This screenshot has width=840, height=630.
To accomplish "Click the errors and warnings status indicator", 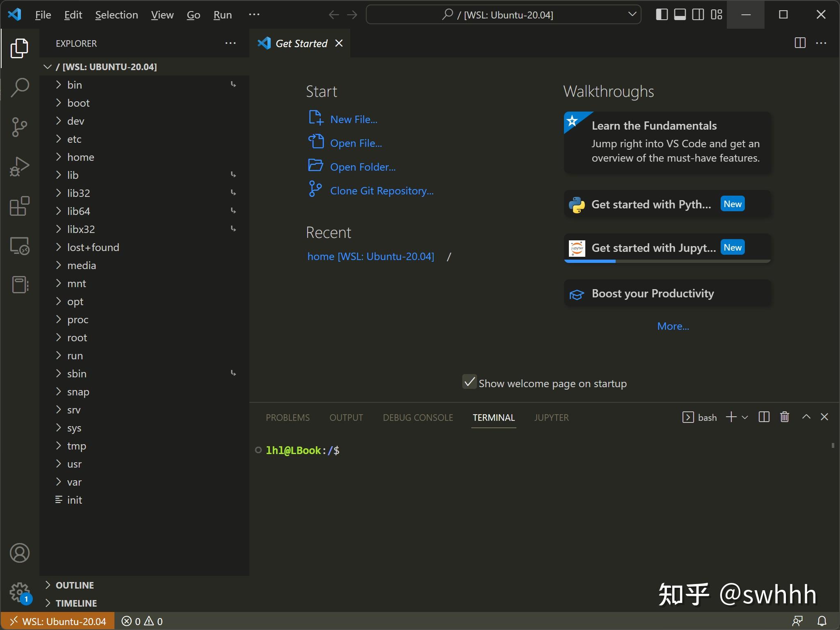I will coord(142,621).
